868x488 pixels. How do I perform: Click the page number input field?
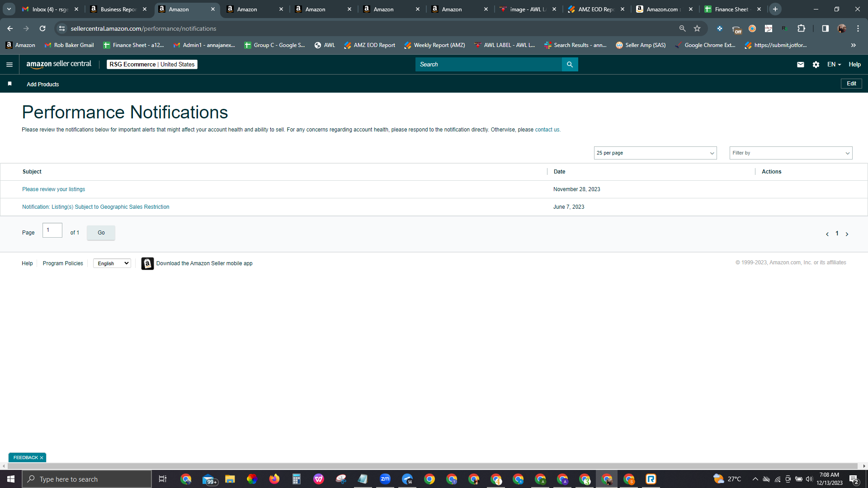click(52, 230)
